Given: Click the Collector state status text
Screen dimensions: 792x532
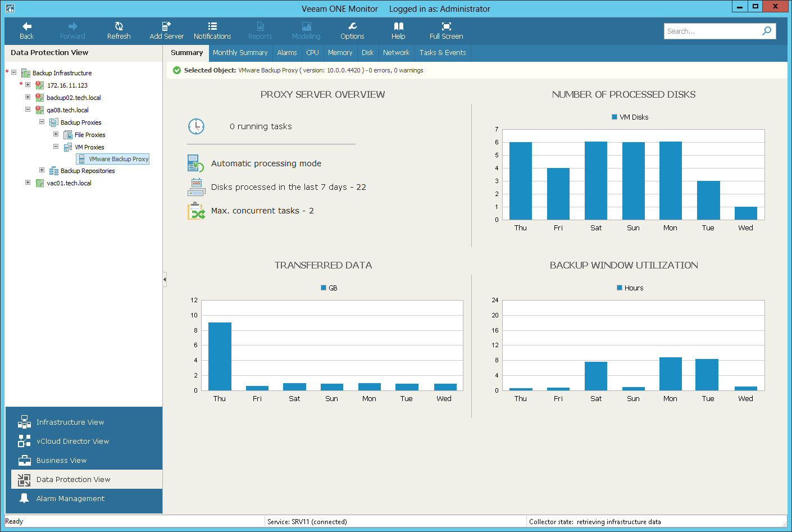Looking at the screenshot, I should [595, 522].
